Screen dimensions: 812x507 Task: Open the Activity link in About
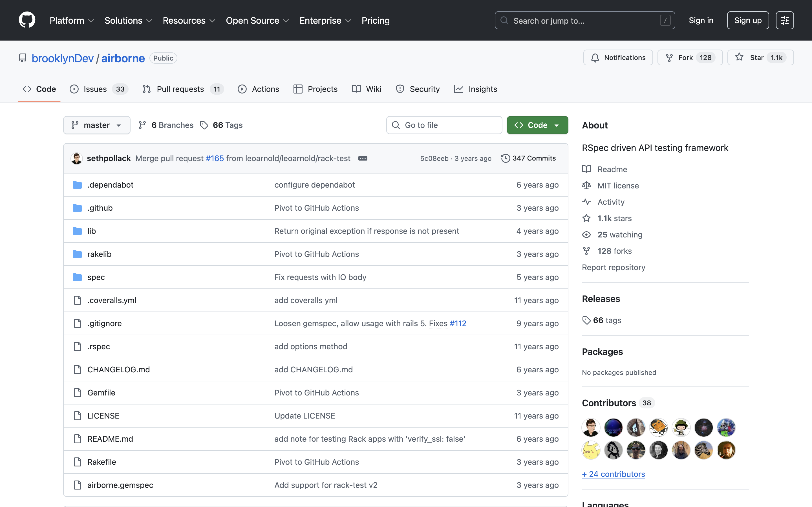(611, 202)
